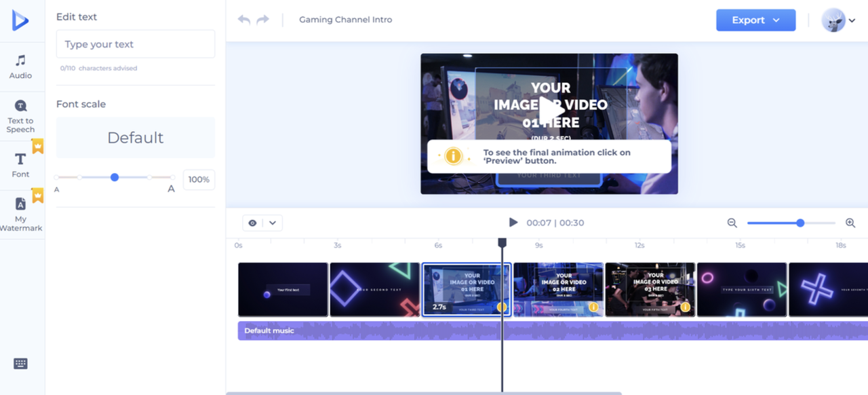Select the seventh text scene with X shape

[x=829, y=290]
